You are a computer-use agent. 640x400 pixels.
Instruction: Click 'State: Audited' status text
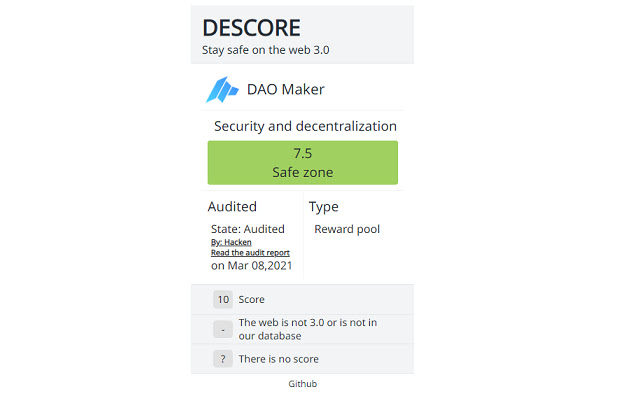248,229
